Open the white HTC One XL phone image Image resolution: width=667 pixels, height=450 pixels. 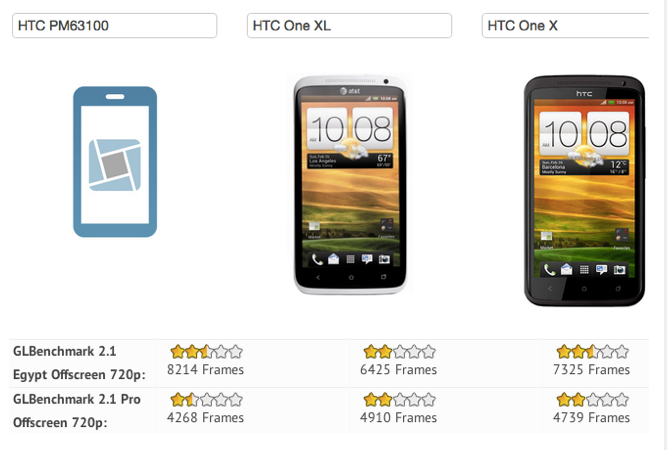pyautogui.click(x=350, y=185)
